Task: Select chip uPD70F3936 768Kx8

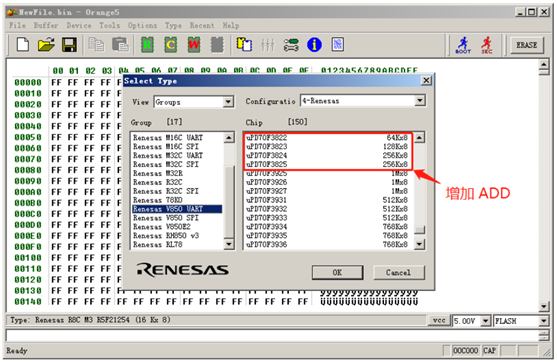Action: pyautogui.click(x=328, y=244)
